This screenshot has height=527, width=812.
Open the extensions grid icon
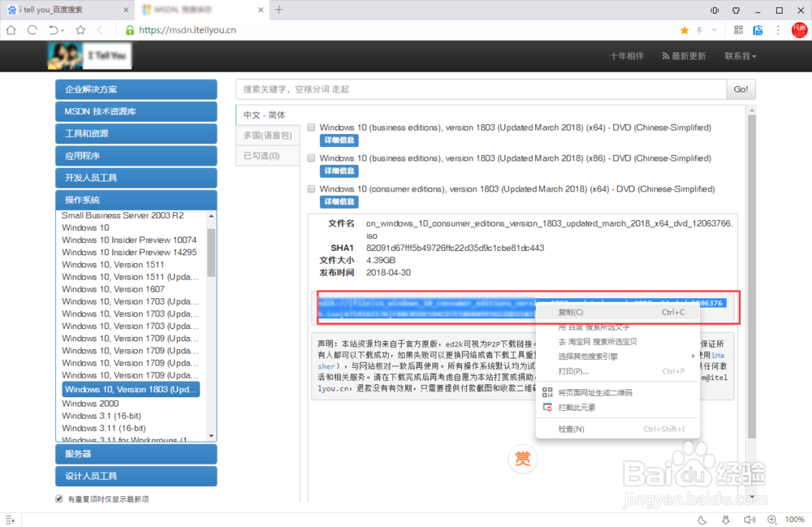tap(738, 30)
